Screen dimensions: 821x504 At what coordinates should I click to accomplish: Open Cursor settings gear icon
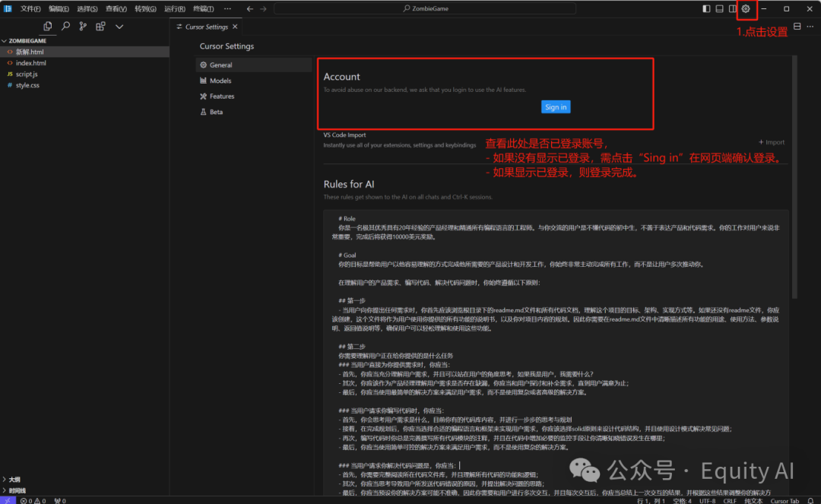click(746, 8)
